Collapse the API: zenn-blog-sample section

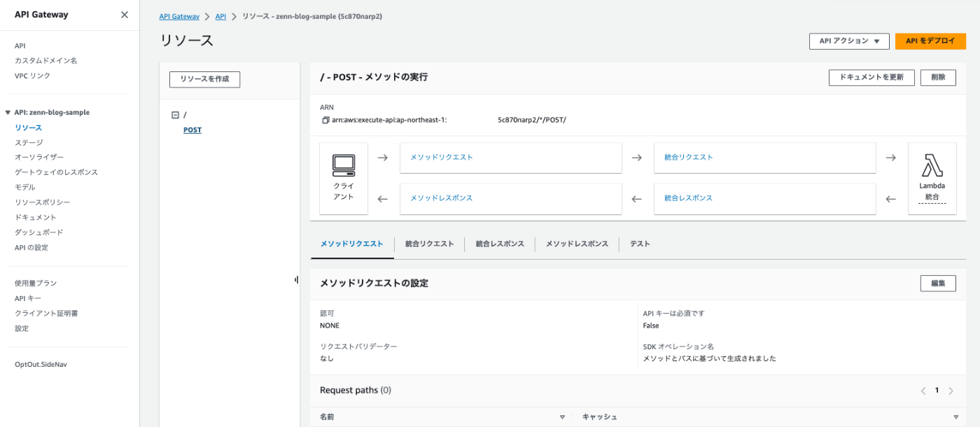pos(8,112)
